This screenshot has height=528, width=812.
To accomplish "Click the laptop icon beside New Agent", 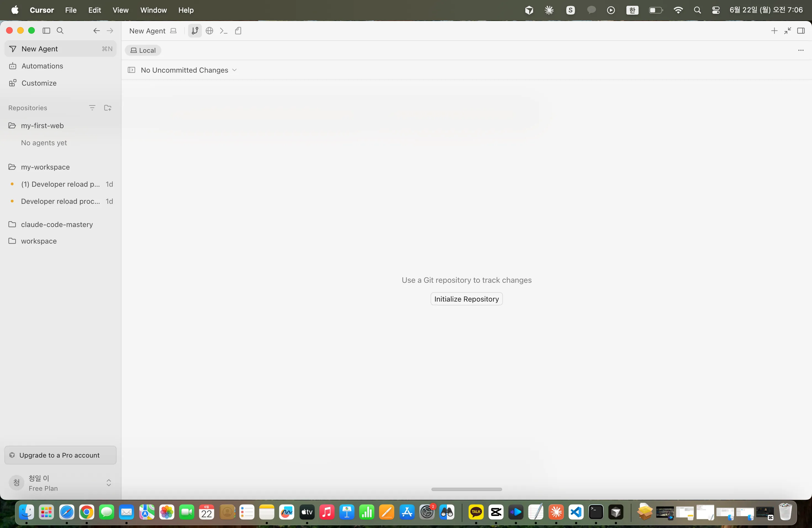I will 173,31.
